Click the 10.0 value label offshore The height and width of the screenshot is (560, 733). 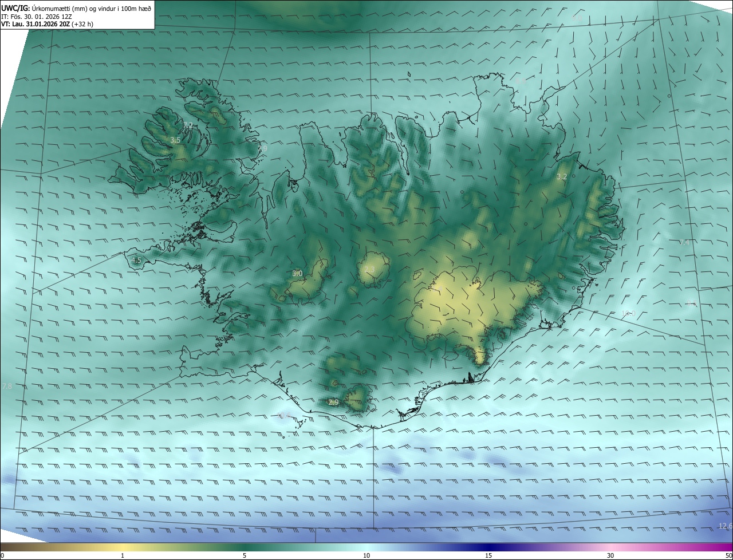[628, 313]
